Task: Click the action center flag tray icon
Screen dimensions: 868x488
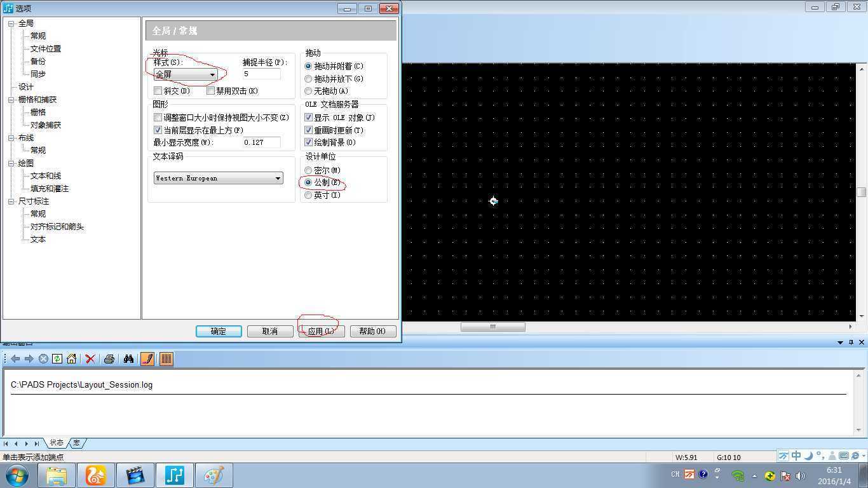Action: 785,475
